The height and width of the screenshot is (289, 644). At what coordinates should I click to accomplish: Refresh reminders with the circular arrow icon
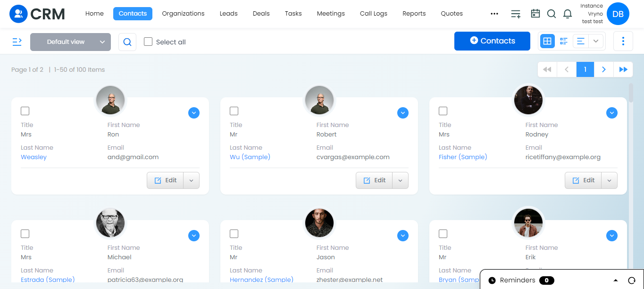coord(632,280)
